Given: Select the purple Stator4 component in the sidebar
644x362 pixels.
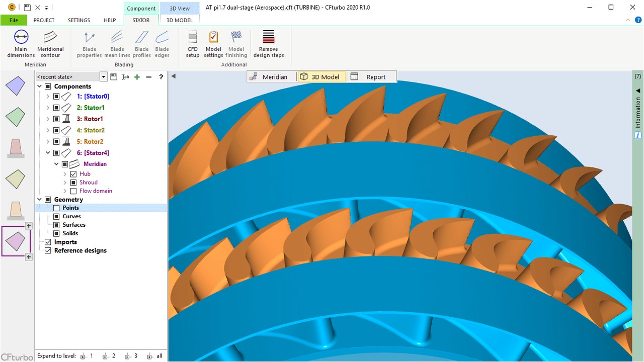Looking at the screenshot, I should click(x=15, y=241).
